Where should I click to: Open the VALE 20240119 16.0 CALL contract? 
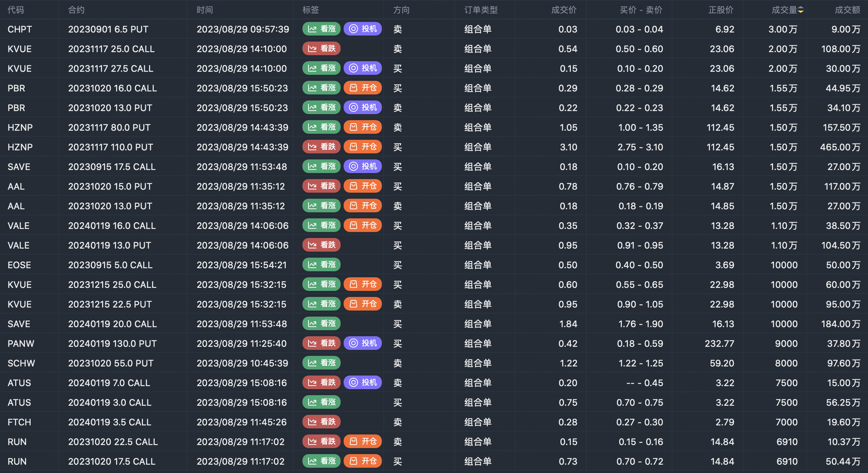point(112,226)
